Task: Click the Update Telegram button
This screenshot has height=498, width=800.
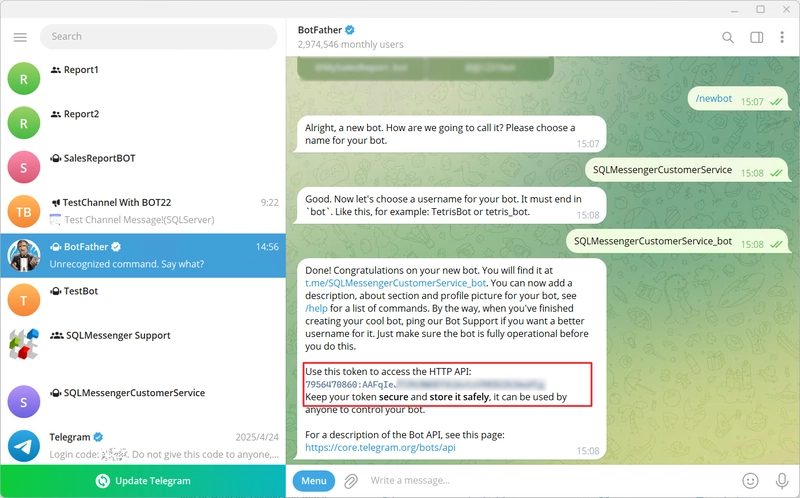Action: (143, 481)
